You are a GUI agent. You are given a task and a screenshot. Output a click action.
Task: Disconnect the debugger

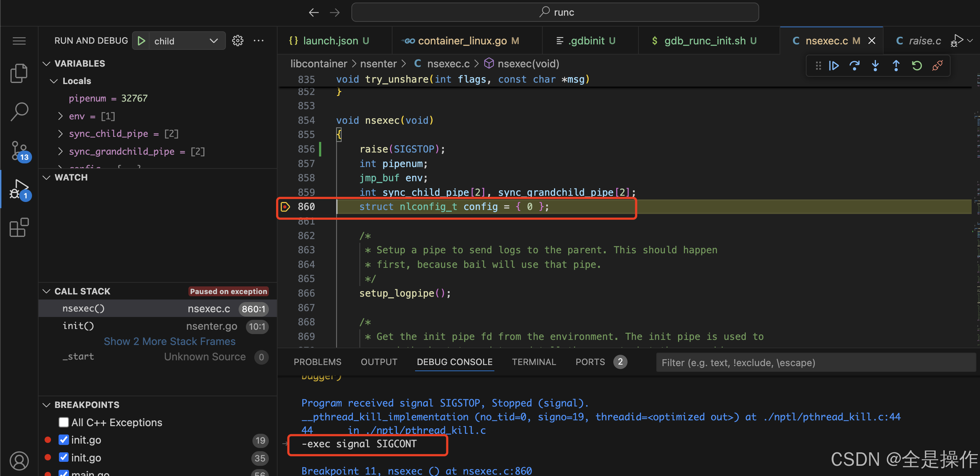pos(937,66)
